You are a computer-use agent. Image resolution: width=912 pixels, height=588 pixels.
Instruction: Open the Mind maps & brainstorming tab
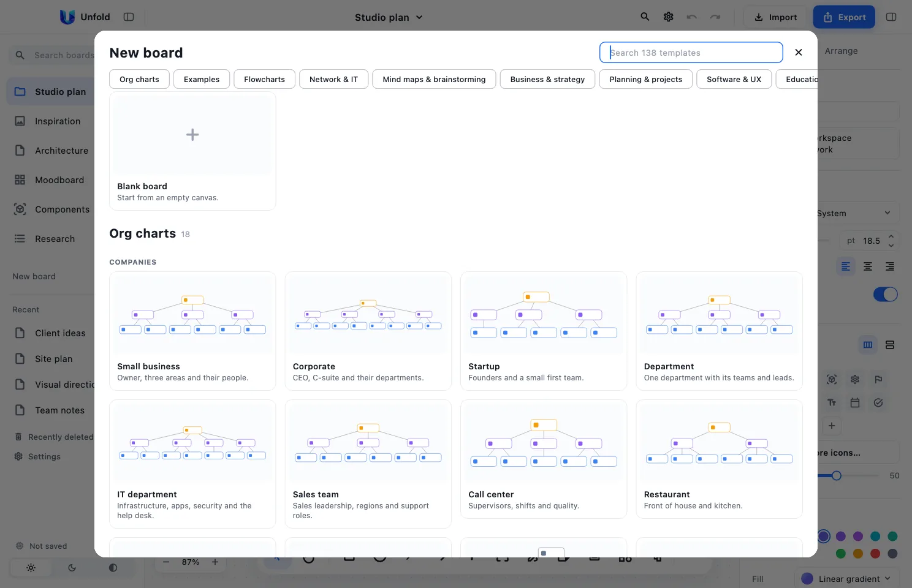pyautogui.click(x=434, y=80)
